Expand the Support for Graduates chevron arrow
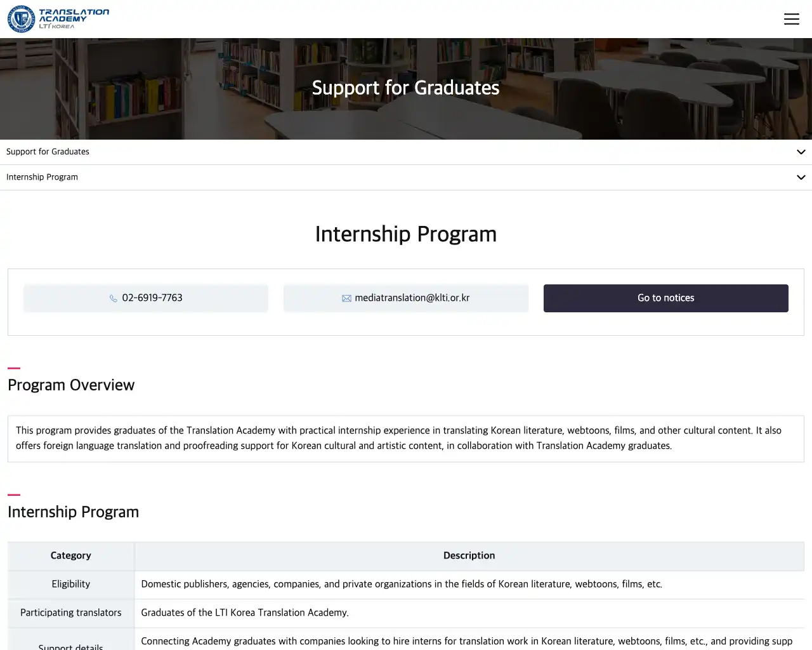The image size is (812, 650). click(x=801, y=152)
